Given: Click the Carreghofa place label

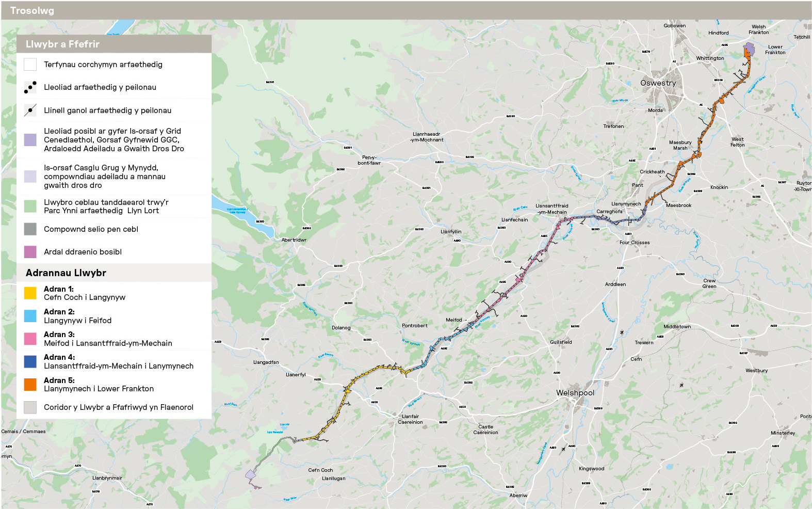Looking at the screenshot, I should coord(609,212).
